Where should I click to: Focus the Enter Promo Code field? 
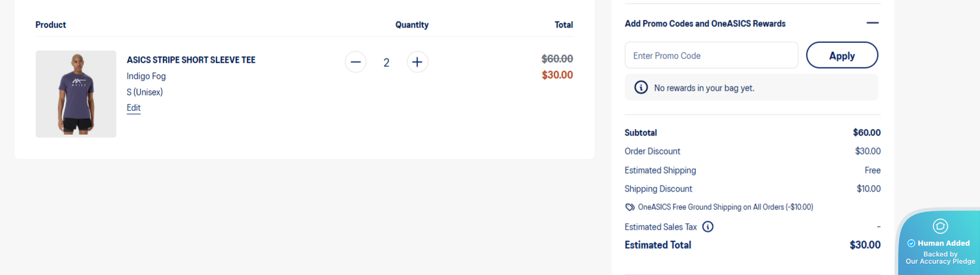pos(711,55)
